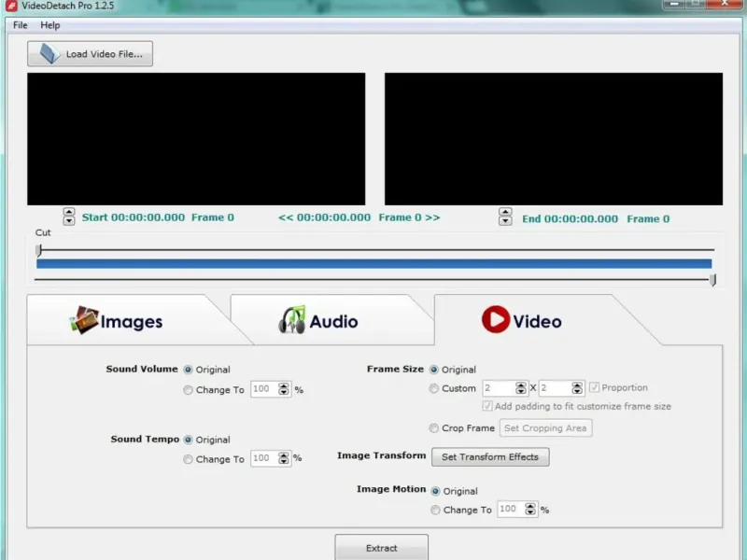The image size is (747, 560).
Task: Click the headphones icon on Audio tab
Action: [x=292, y=320]
